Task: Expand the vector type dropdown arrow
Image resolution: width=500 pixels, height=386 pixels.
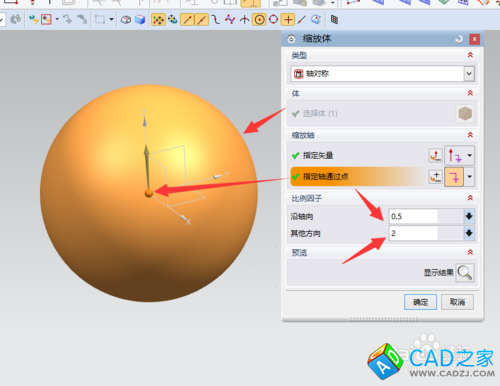Action: point(470,155)
